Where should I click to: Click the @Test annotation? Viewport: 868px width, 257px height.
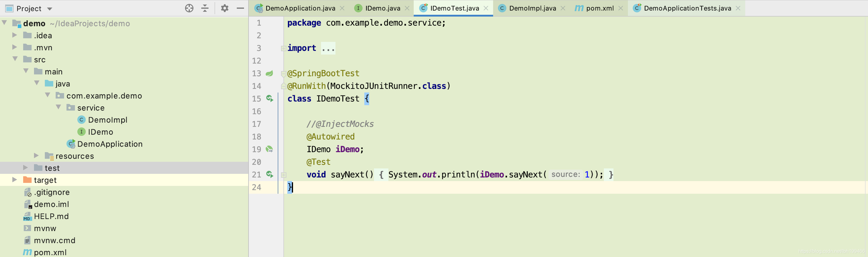[x=318, y=162]
